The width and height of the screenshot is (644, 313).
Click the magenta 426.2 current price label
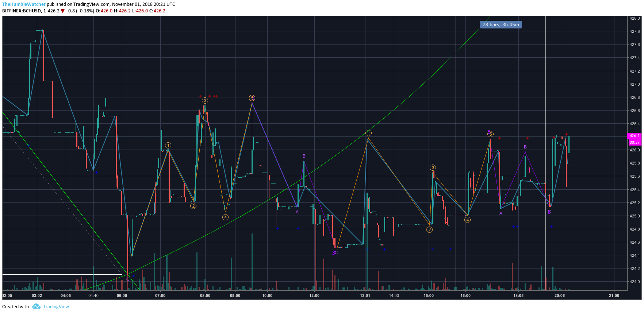pos(635,136)
